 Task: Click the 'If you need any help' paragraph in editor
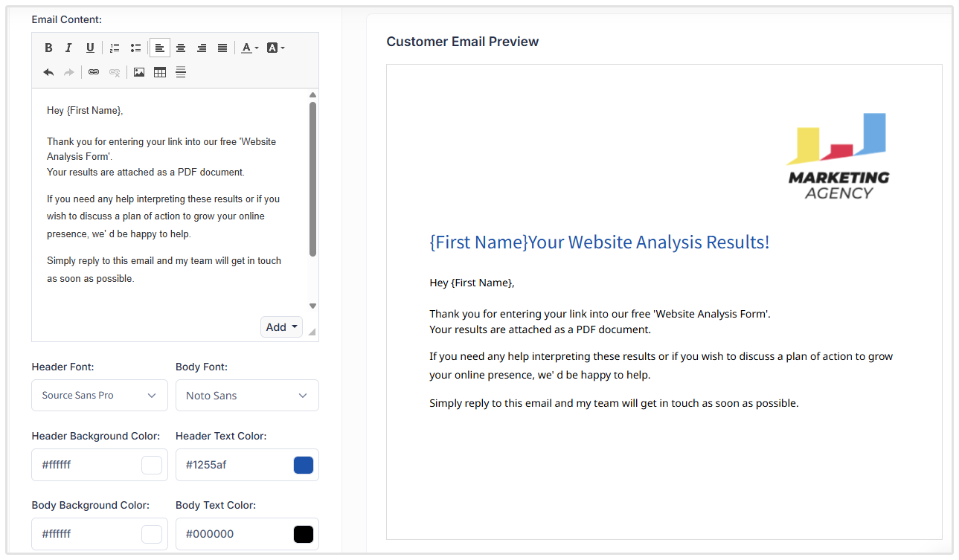[164, 216]
